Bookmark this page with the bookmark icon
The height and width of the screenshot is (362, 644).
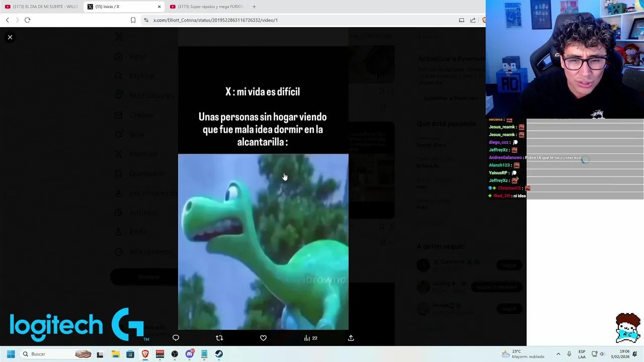coord(133,20)
